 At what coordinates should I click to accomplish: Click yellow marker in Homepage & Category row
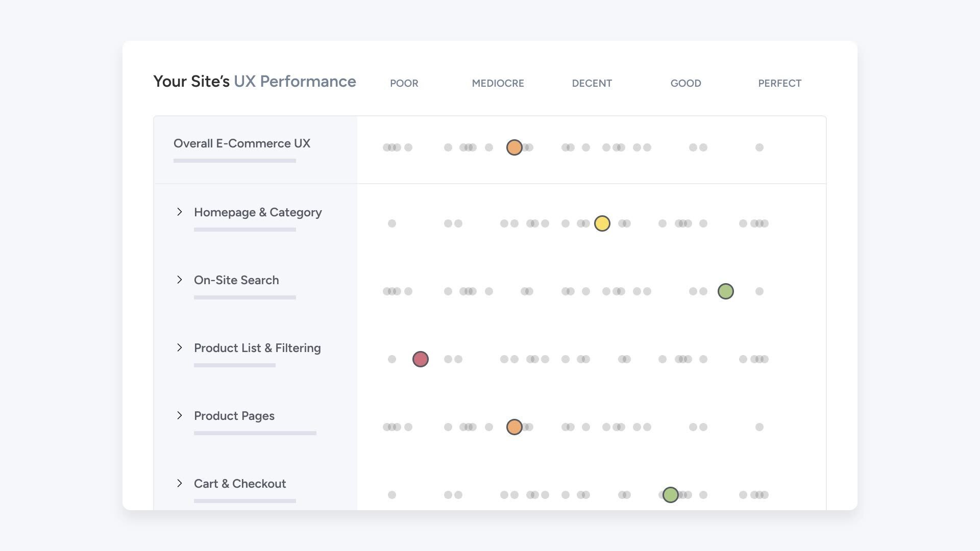click(602, 223)
